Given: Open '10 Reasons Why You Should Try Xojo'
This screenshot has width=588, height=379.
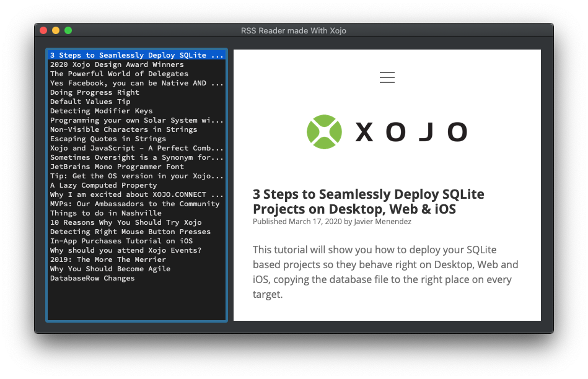Looking at the screenshot, I should pos(137,222).
